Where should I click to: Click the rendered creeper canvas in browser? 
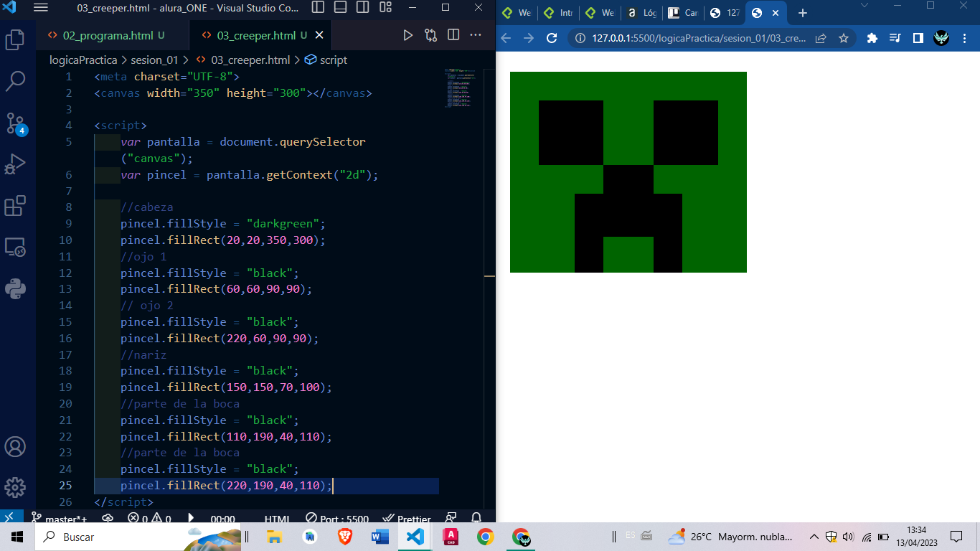628,172
